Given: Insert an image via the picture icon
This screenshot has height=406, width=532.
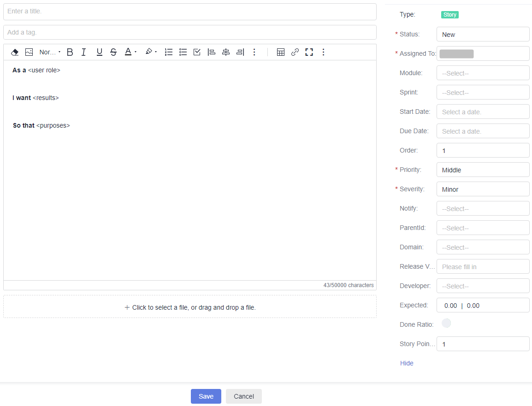Looking at the screenshot, I should click(x=29, y=52).
